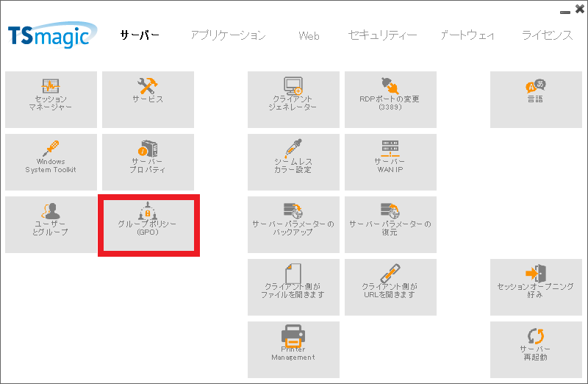
Task: Go to the ライセンス tab
Action: pyautogui.click(x=547, y=35)
